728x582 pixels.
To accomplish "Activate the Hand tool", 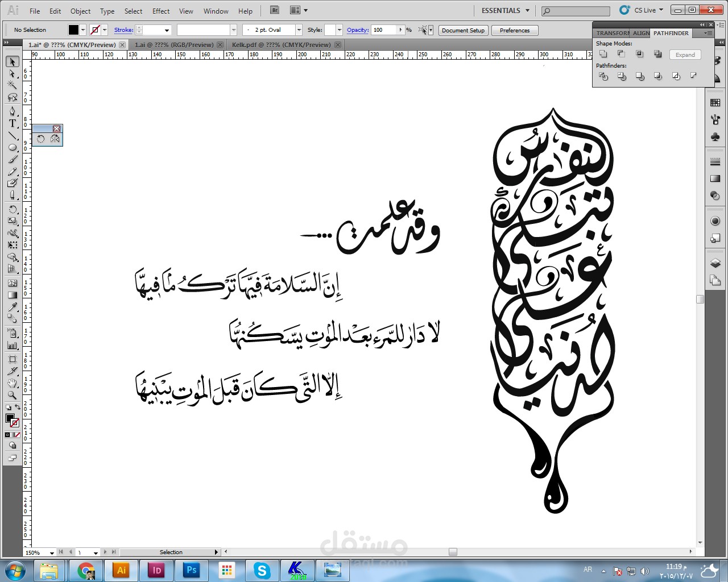I will point(12,384).
